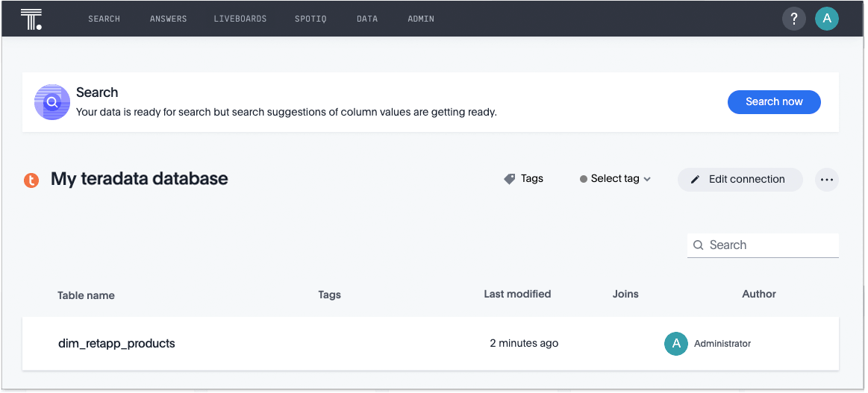This screenshot has height=393, width=868.
Task: Click the Search banner magnifier icon
Action: 52,102
